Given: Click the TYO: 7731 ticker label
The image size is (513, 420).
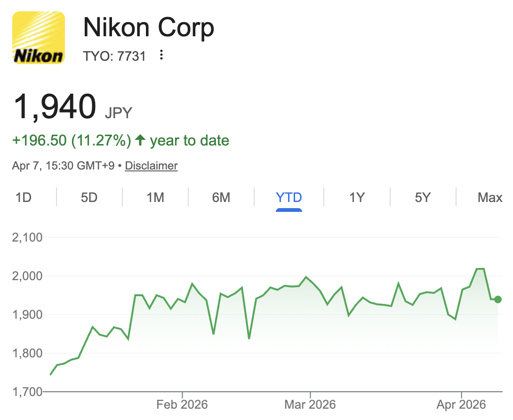Looking at the screenshot, I should pos(114,56).
